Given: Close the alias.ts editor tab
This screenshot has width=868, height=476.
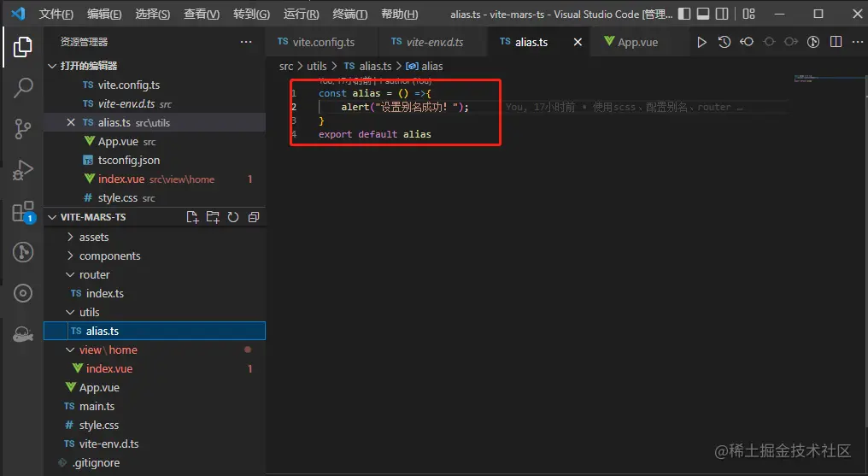Looking at the screenshot, I should click(x=578, y=42).
